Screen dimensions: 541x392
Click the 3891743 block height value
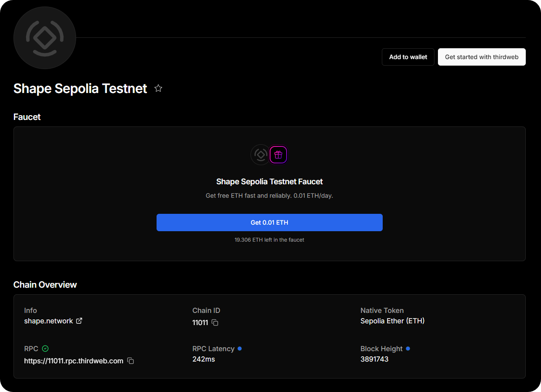[x=374, y=359]
